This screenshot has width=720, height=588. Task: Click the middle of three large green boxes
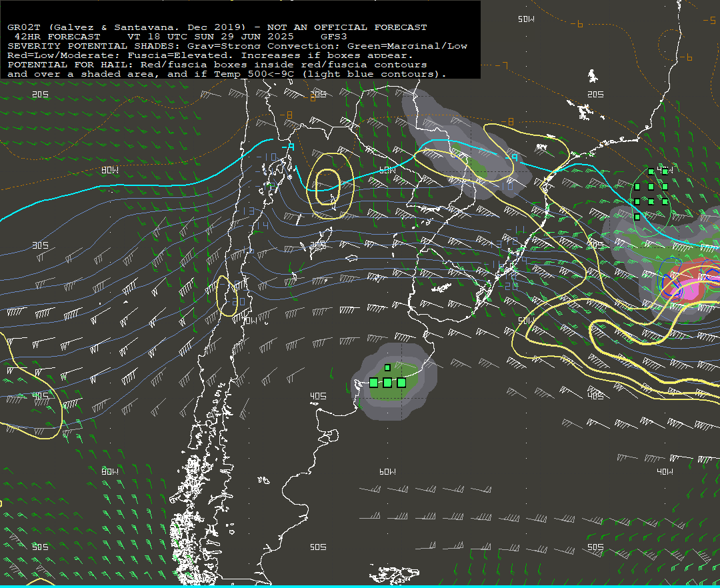coord(387,383)
